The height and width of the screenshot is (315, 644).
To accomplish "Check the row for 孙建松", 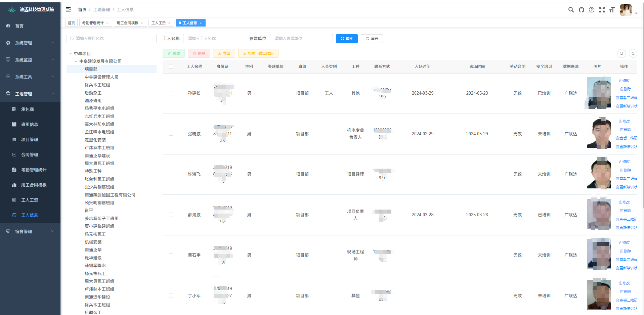I will pos(171,93).
